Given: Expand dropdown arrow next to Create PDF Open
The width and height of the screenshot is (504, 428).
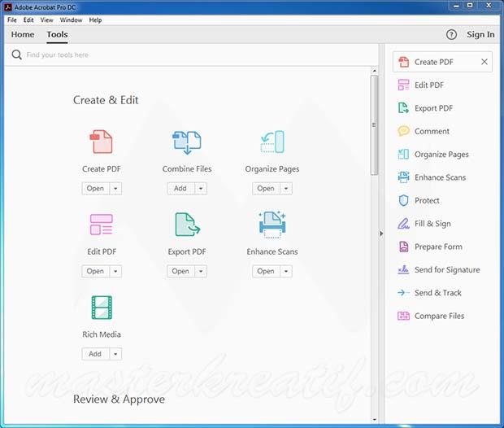Looking at the screenshot, I should coord(115,188).
